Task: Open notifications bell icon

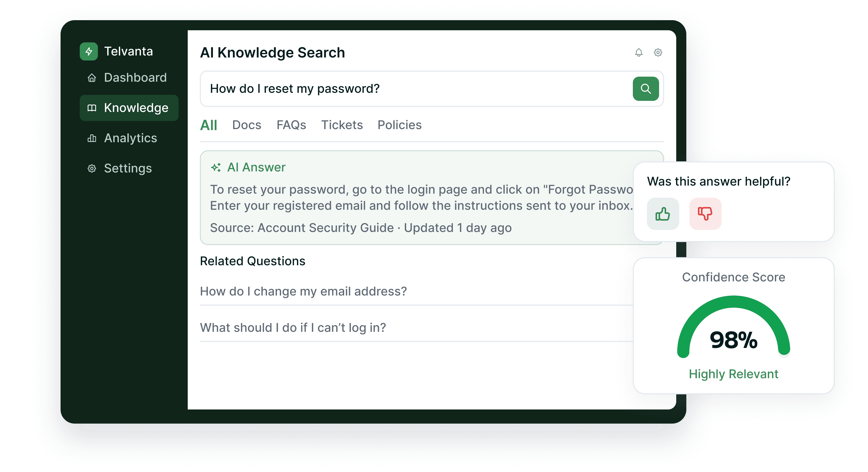Action: [x=639, y=52]
